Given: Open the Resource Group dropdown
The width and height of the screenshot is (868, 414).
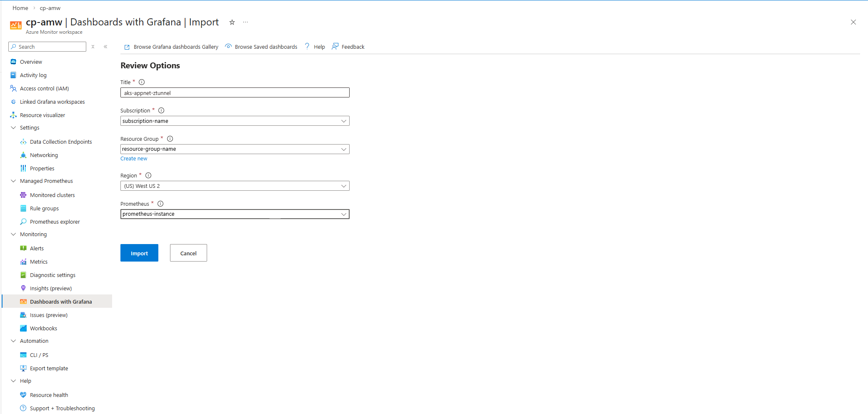Looking at the screenshot, I should click(235, 149).
